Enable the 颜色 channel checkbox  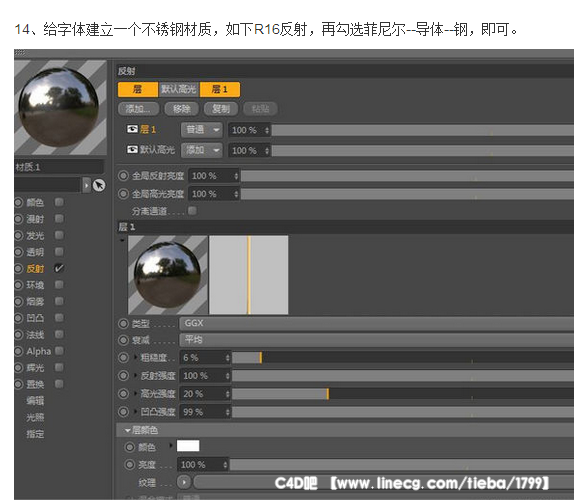(59, 202)
